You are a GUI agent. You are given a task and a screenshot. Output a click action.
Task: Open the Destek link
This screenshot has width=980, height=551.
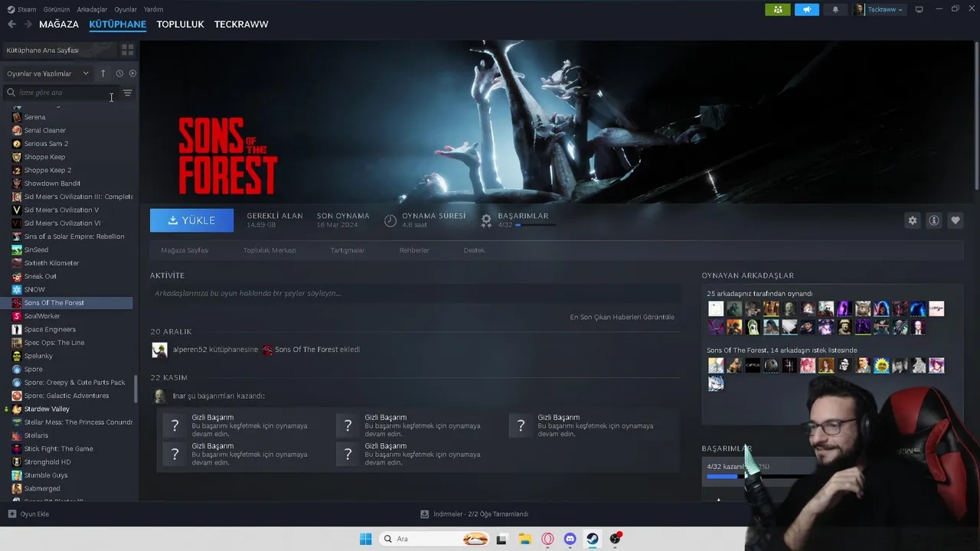(x=474, y=250)
